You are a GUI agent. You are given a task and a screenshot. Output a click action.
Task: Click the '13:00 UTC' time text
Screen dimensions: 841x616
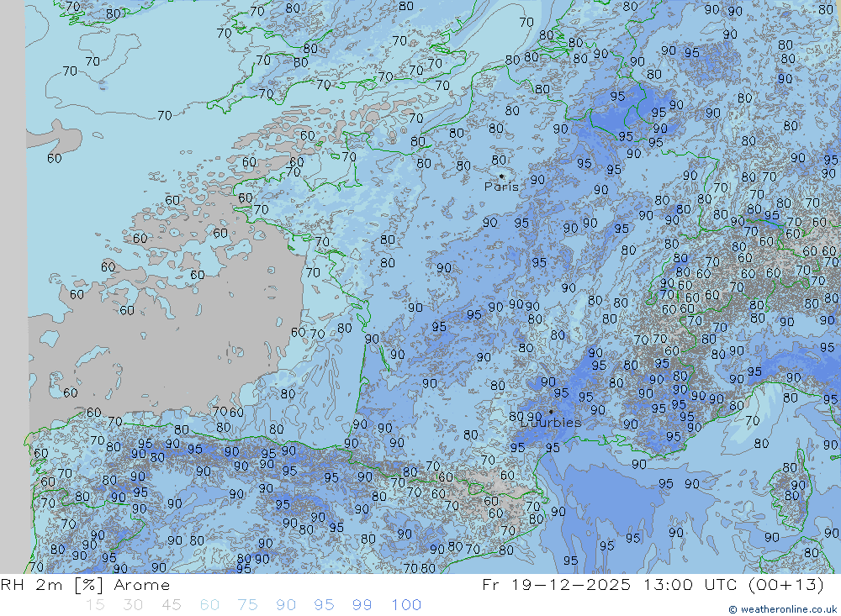coord(692,584)
